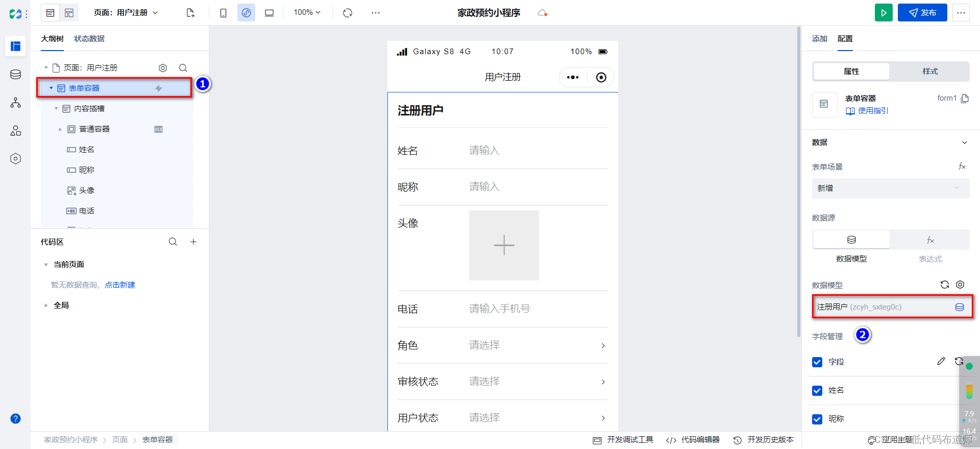Open the ellipsis menu beside 发布
Screen dimensions: 980x449
961,13
